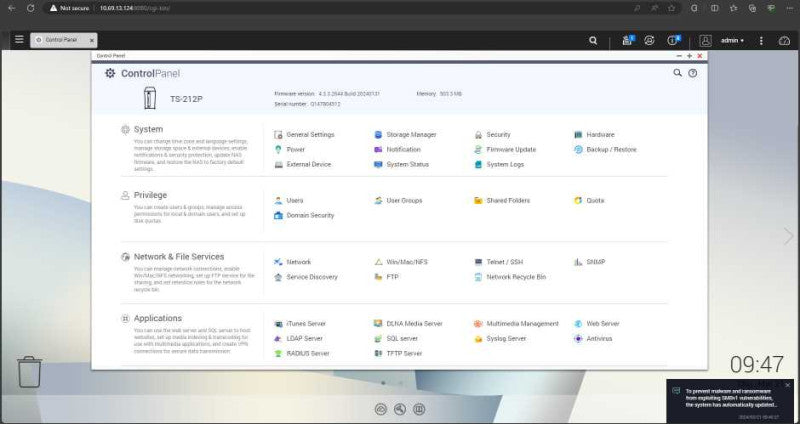Image resolution: width=800 pixels, height=424 pixels.
Task: Click the TS-212P model name
Action: point(186,99)
